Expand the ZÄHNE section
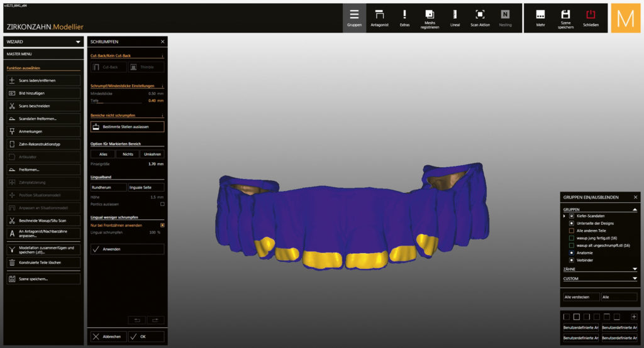This screenshot has height=348, width=644. tap(635, 269)
